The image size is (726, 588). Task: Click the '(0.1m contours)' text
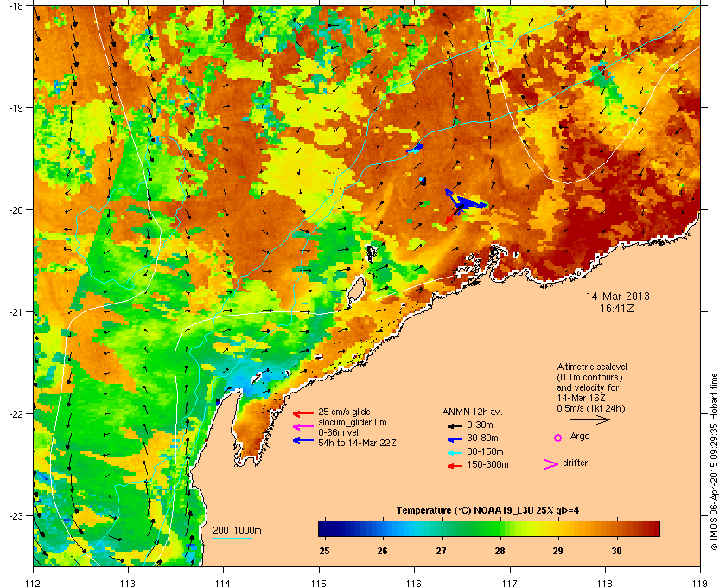tap(589, 377)
